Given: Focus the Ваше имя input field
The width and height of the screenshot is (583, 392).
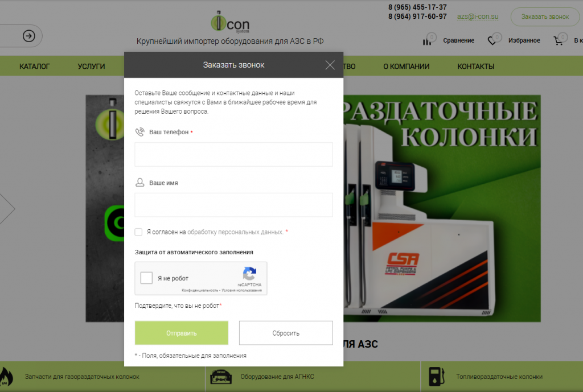Looking at the screenshot, I should pyautogui.click(x=233, y=205).
